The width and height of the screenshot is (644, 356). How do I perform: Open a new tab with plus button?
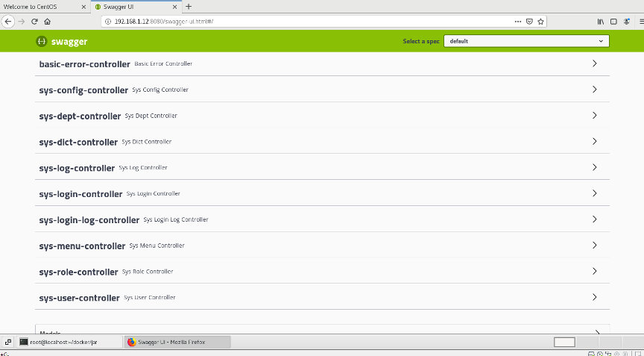(x=189, y=7)
